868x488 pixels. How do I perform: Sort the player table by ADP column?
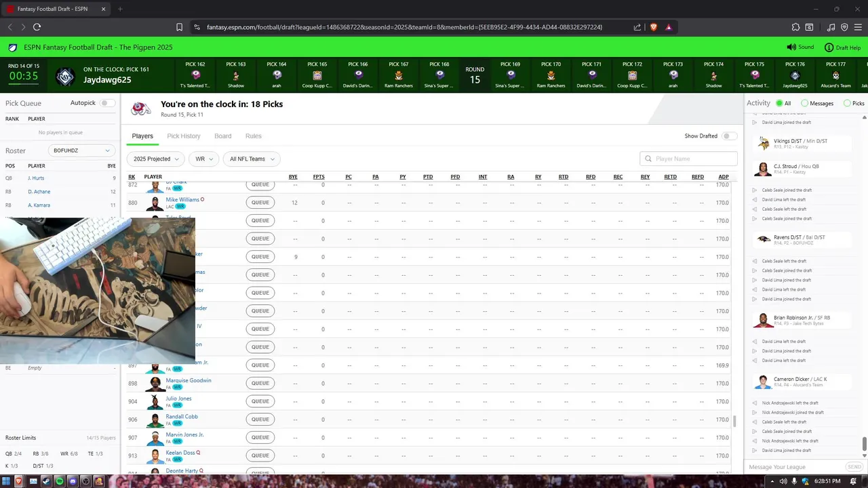724,177
